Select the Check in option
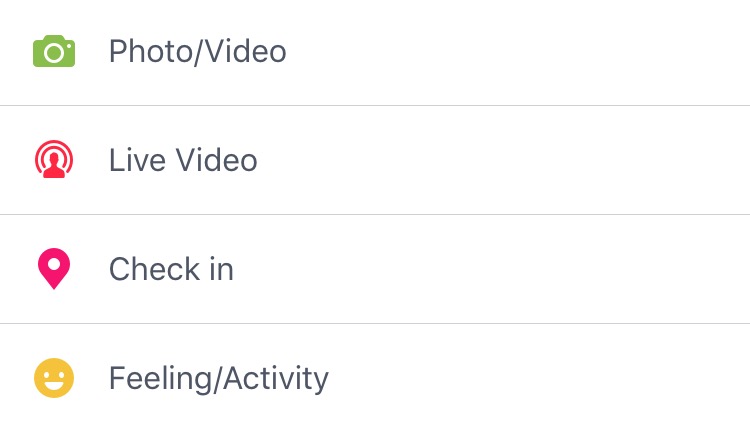 [171, 270]
